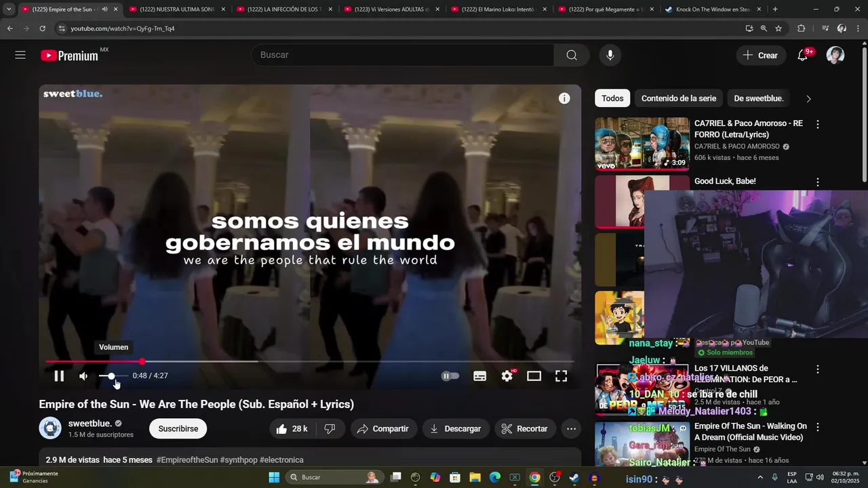868x488 pixels.
Task: Click the volume slider handle
Action: click(x=111, y=376)
